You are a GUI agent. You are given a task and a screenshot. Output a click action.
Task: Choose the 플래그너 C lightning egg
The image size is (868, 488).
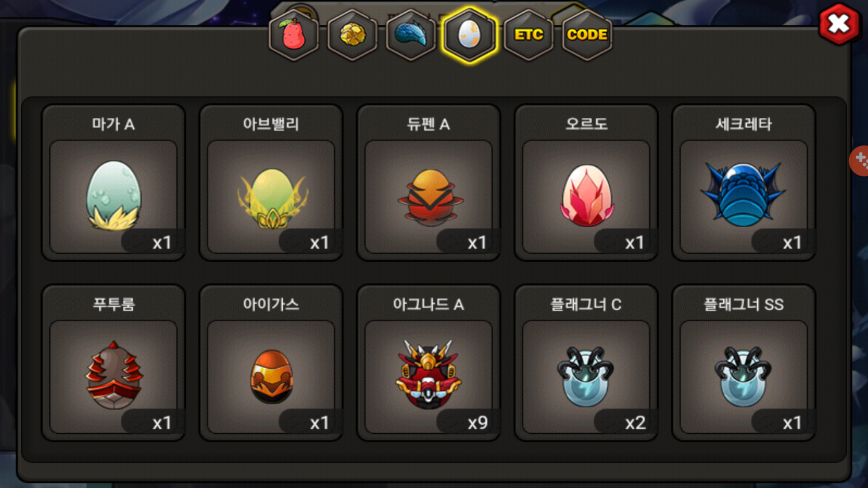pos(586,376)
